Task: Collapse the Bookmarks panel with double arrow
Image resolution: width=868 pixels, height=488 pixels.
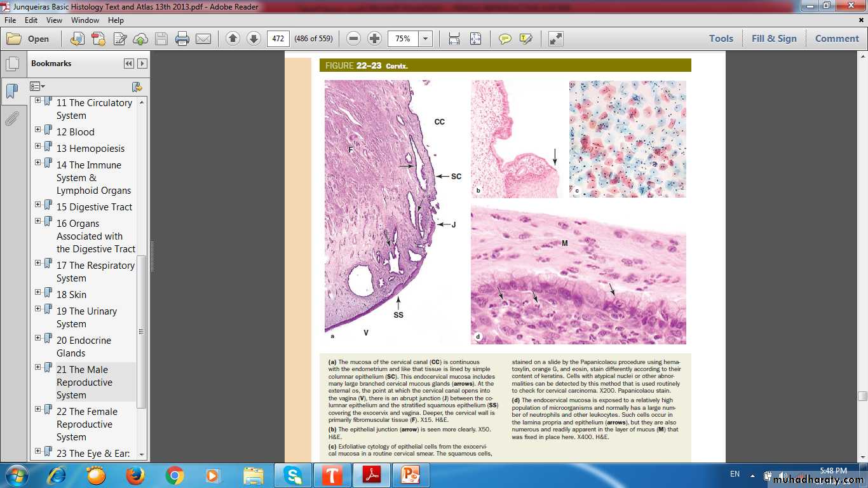Action: 129,64
